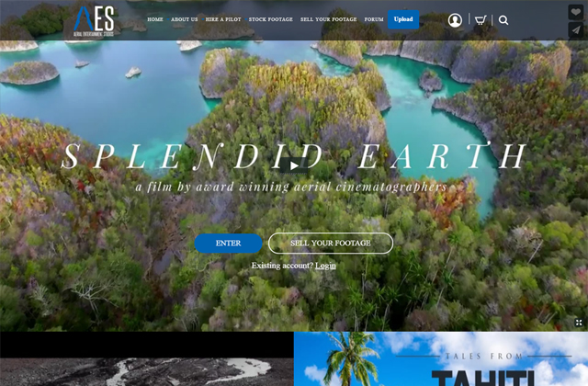Click the magnifying glass search icon

point(503,20)
